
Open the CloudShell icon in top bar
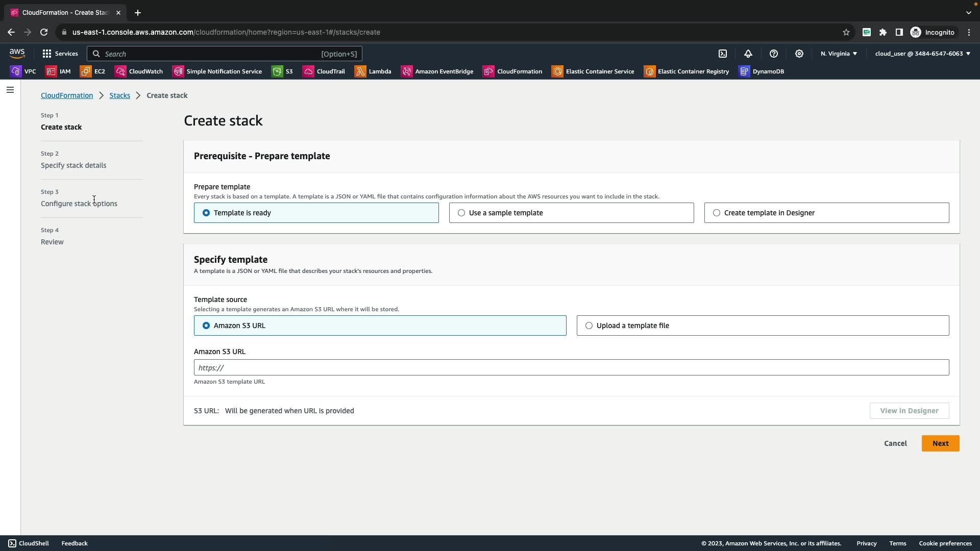(x=723, y=54)
